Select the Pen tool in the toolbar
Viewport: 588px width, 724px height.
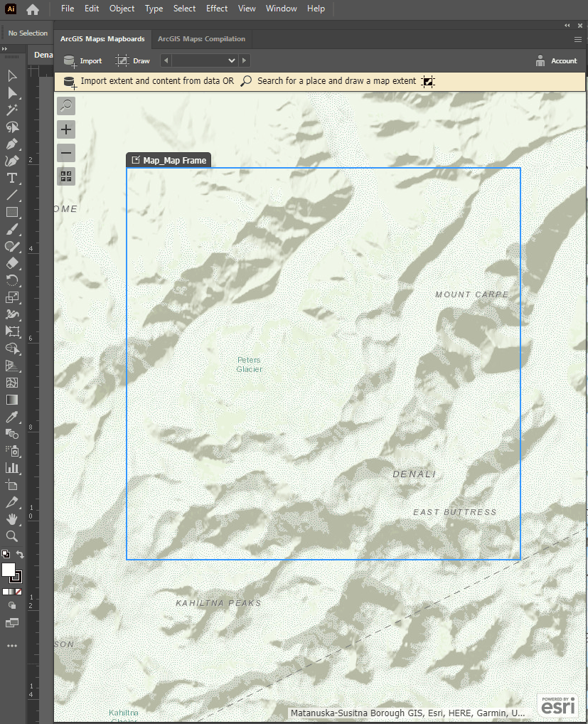(11, 144)
